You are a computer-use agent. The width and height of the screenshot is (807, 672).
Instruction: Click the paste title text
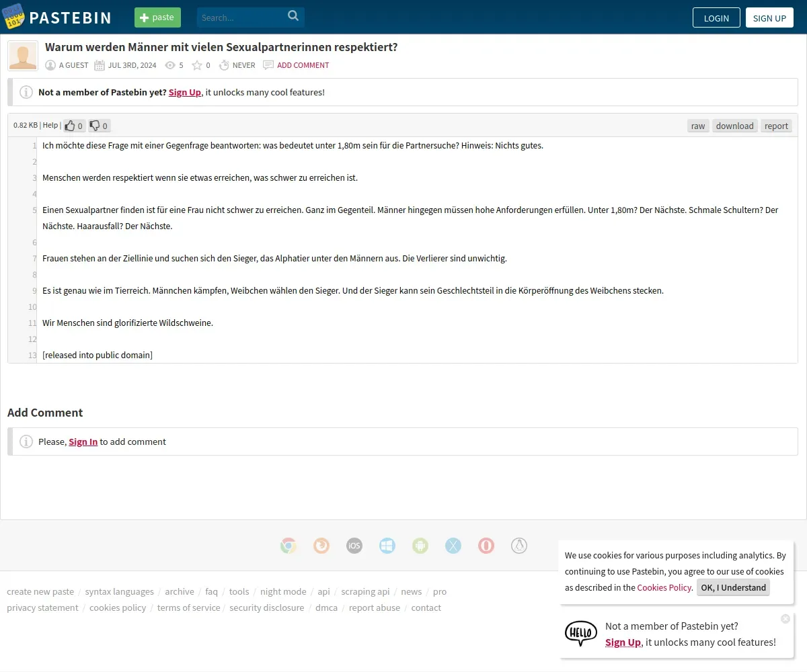pyautogui.click(x=221, y=47)
